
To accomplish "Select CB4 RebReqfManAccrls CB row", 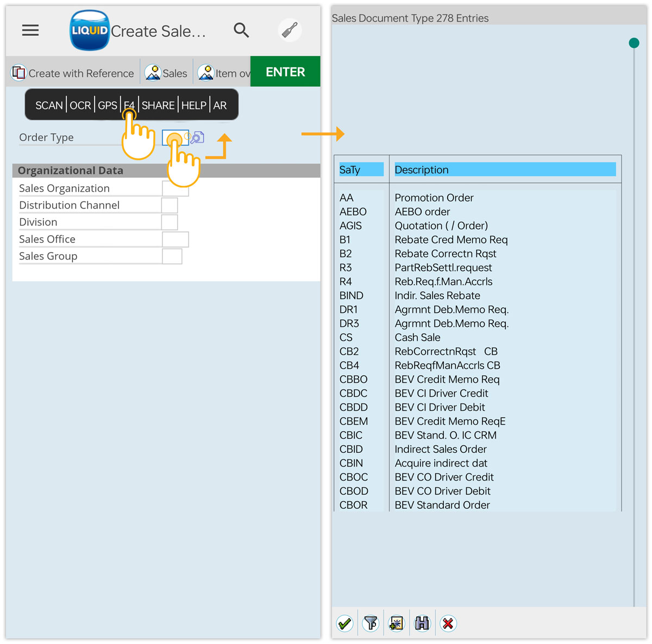I will coord(478,365).
